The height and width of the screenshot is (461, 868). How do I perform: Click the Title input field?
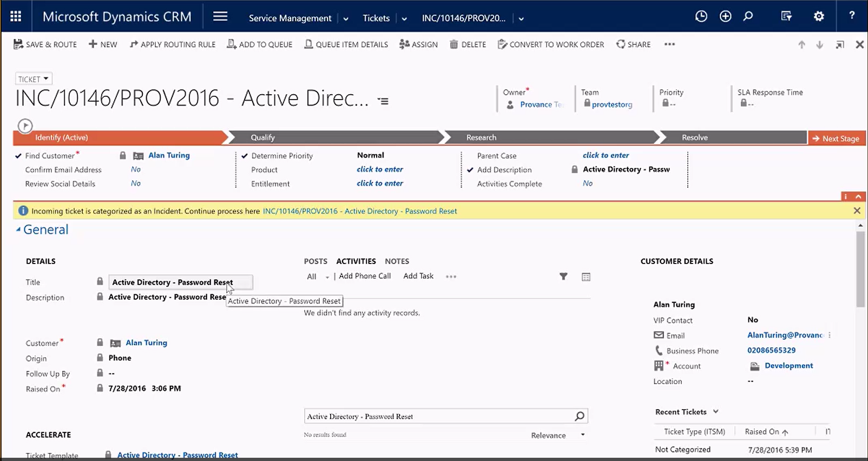coord(180,282)
